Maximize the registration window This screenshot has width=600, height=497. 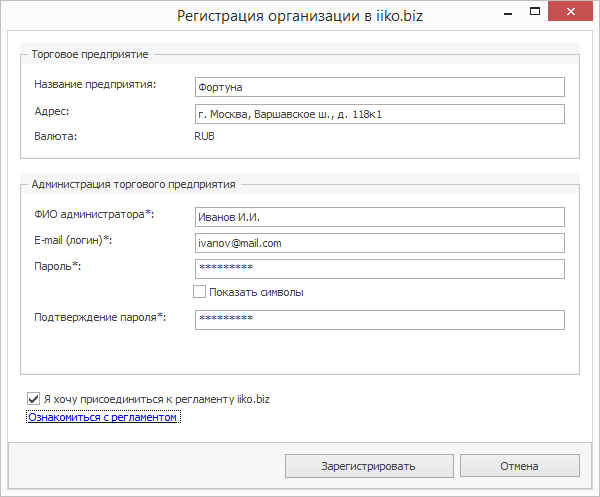[535, 11]
